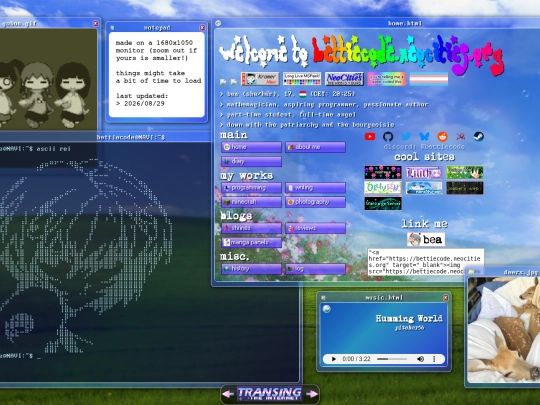Click the Long Live MSPaint badge
Viewport: 540px width, 405px height.
(x=302, y=79)
